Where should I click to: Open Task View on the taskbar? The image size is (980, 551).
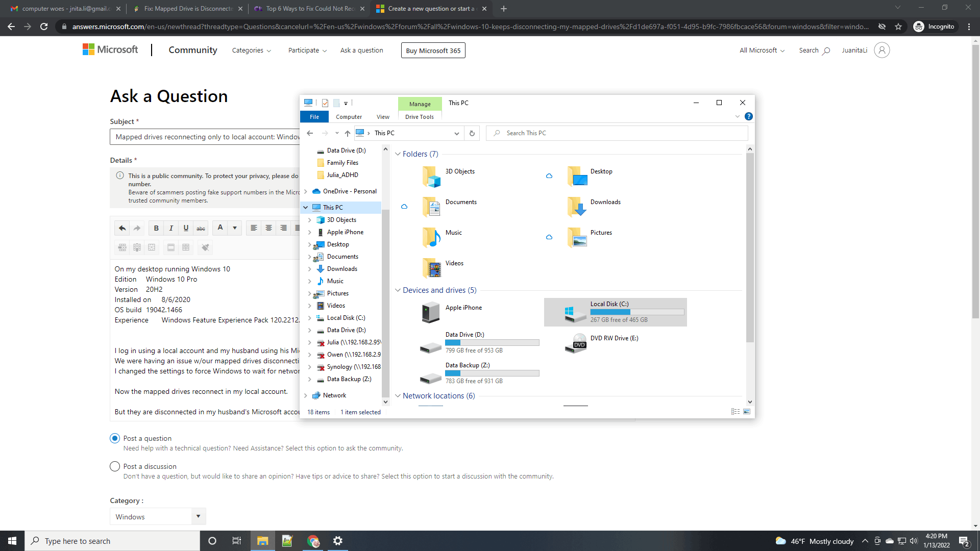pyautogui.click(x=236, y=541)
